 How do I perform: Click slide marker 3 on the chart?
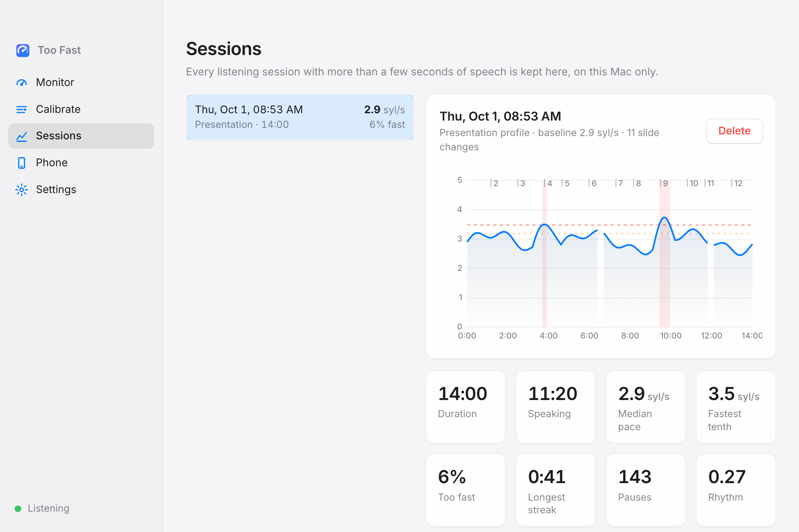pyautogui.click(x=521, y=183)
